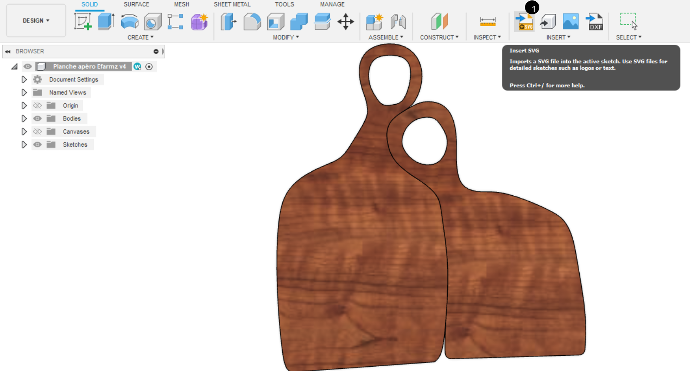Select the Fillet tool
The height and width of the screenshot is (371, 690).
coord(252,21)
